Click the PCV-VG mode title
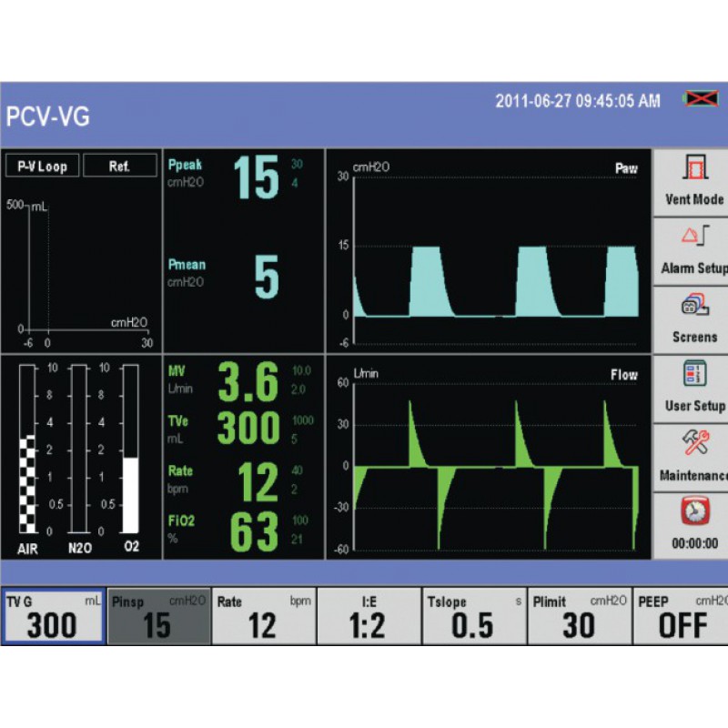This screenshot has height=728, width=728. coord(48,116)
